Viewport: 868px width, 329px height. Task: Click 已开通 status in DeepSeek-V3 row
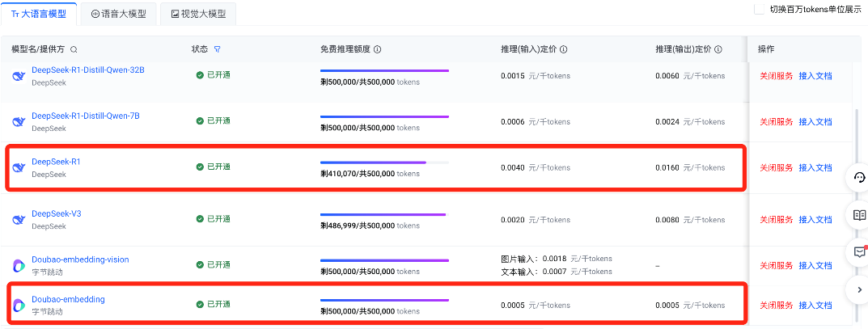tap(214, 219)
